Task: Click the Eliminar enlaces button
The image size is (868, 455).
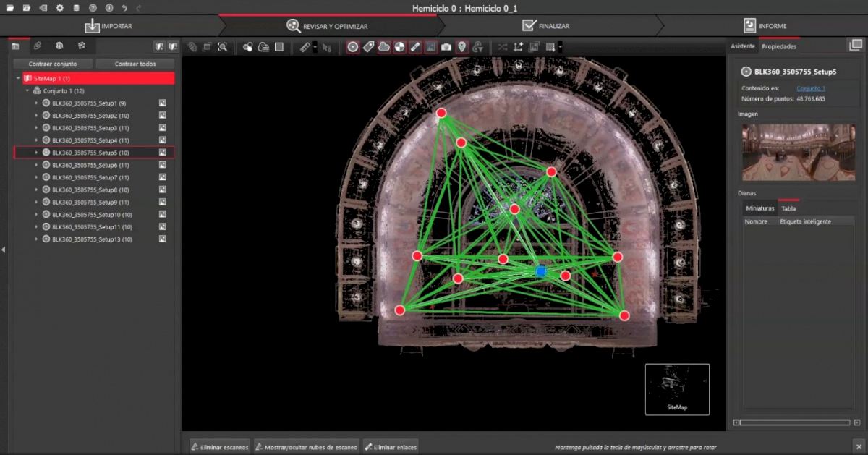Action: click(x=391, y=447)
